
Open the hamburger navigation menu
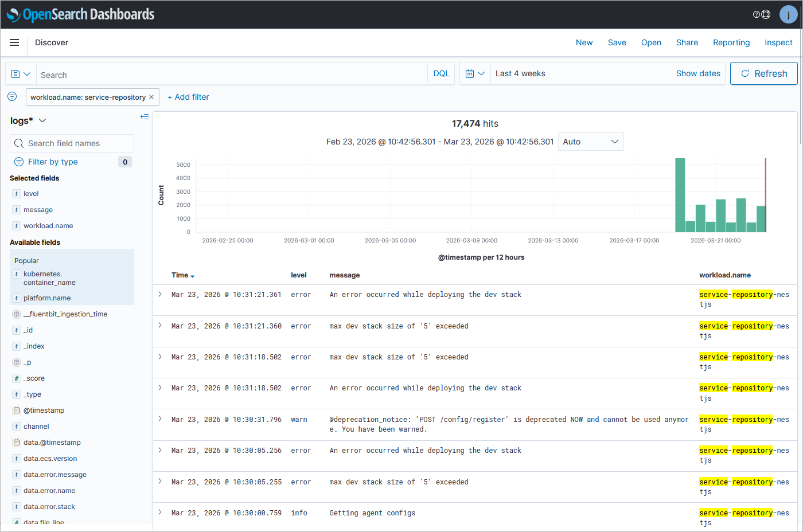click(x=14, y=42)
